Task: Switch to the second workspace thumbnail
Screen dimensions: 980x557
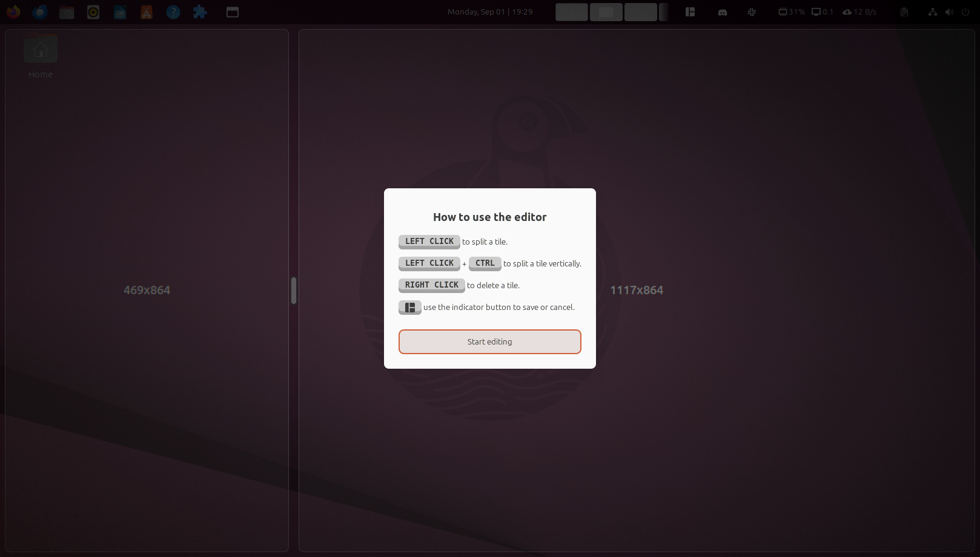Action: click(606, 12)
